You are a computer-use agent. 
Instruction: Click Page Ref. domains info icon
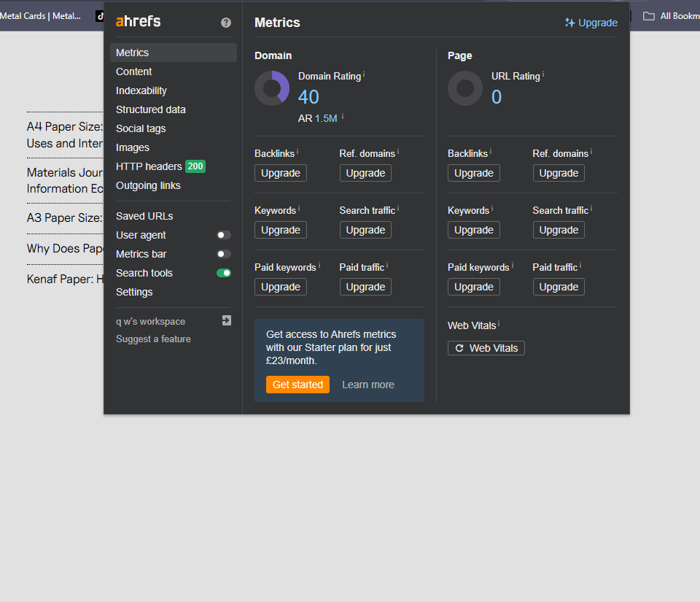coord(591,151)
